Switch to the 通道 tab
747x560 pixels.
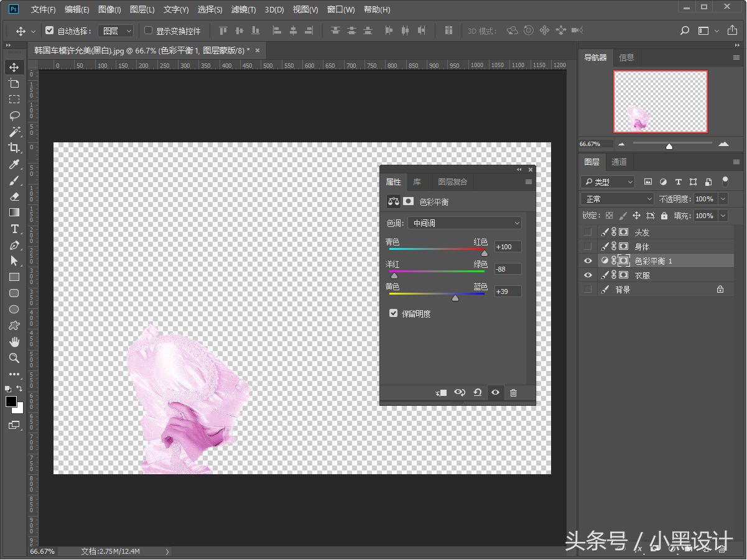[619, 162]
